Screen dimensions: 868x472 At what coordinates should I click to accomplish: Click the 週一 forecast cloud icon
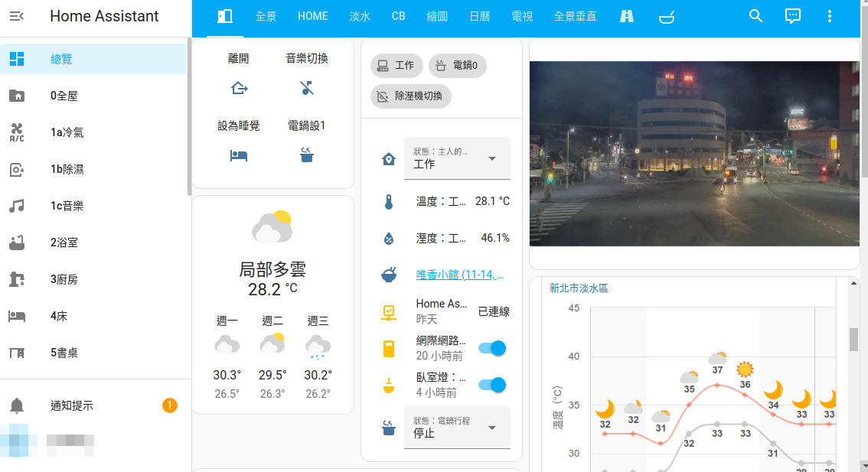(x=227, y=345)
